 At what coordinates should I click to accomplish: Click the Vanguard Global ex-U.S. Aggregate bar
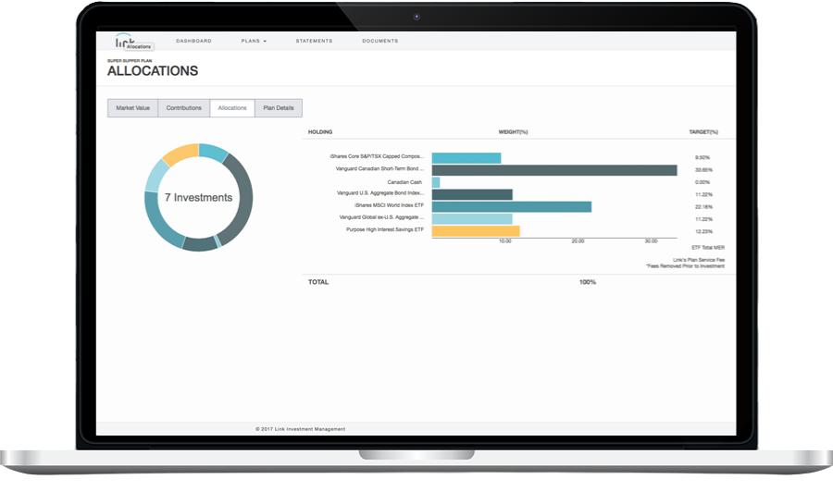coord(472,218)
